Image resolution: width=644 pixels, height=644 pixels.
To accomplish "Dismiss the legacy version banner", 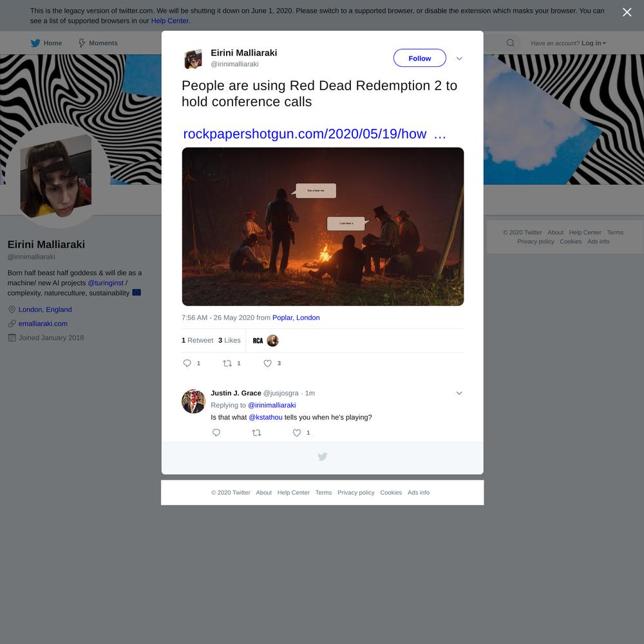I will [627, 12].
